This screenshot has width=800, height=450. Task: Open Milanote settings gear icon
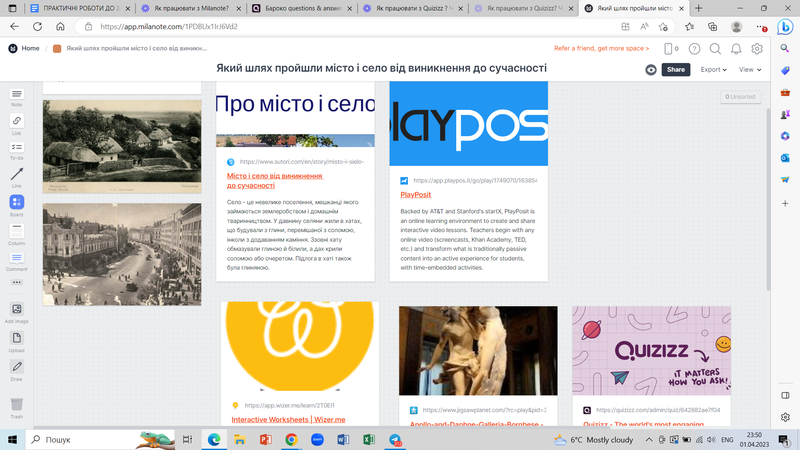[x=757, y=48]
